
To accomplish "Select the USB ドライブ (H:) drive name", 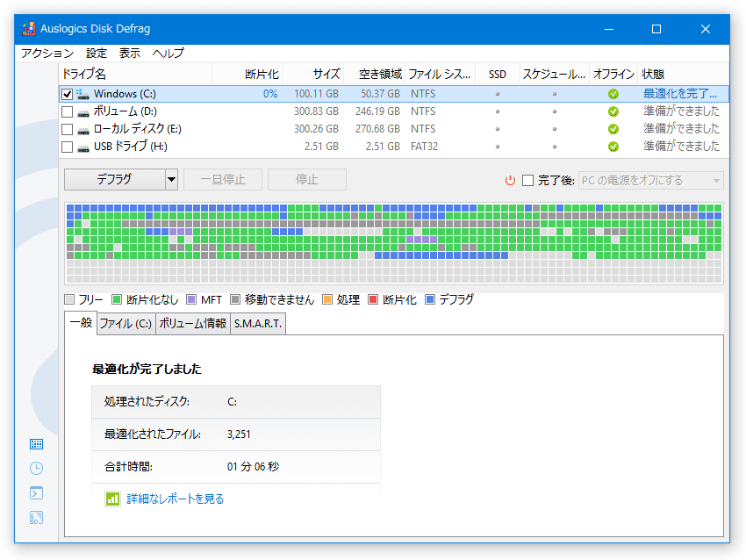I will pyautogui.click(x=131, y=147).
